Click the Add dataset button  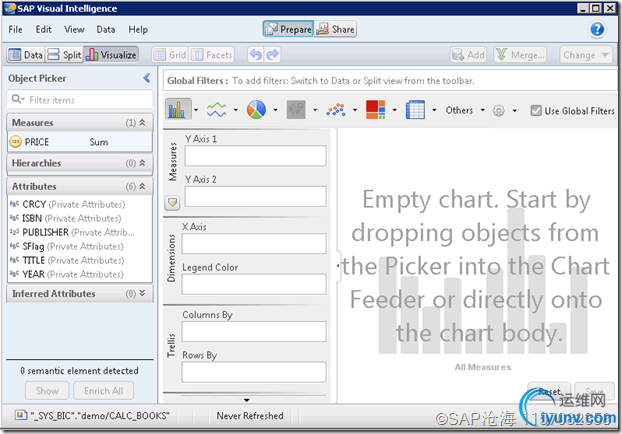point(468,55)
